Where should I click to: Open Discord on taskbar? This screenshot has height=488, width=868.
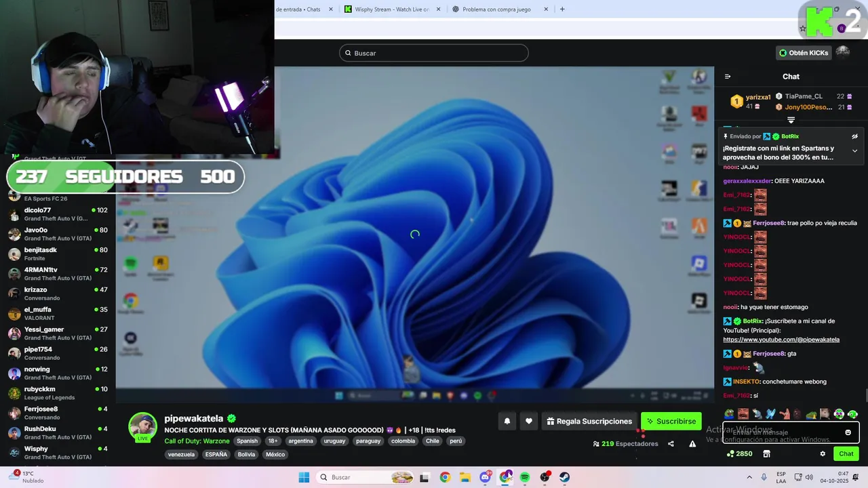click(485, 477)
